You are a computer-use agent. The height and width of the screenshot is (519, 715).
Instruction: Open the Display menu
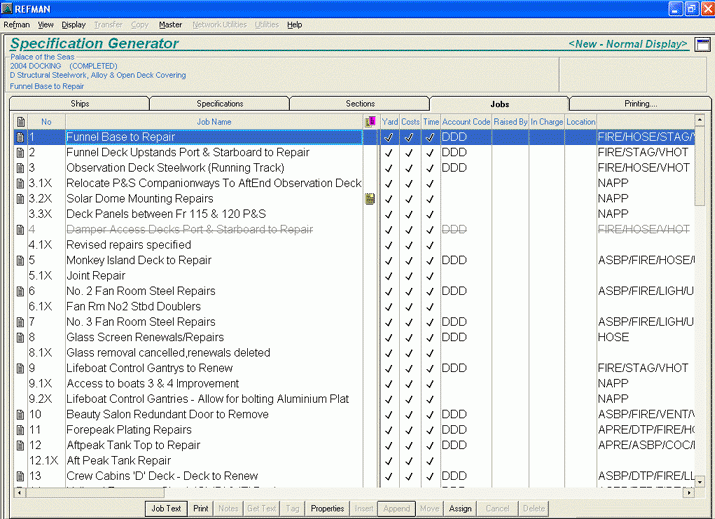(73, 24)
